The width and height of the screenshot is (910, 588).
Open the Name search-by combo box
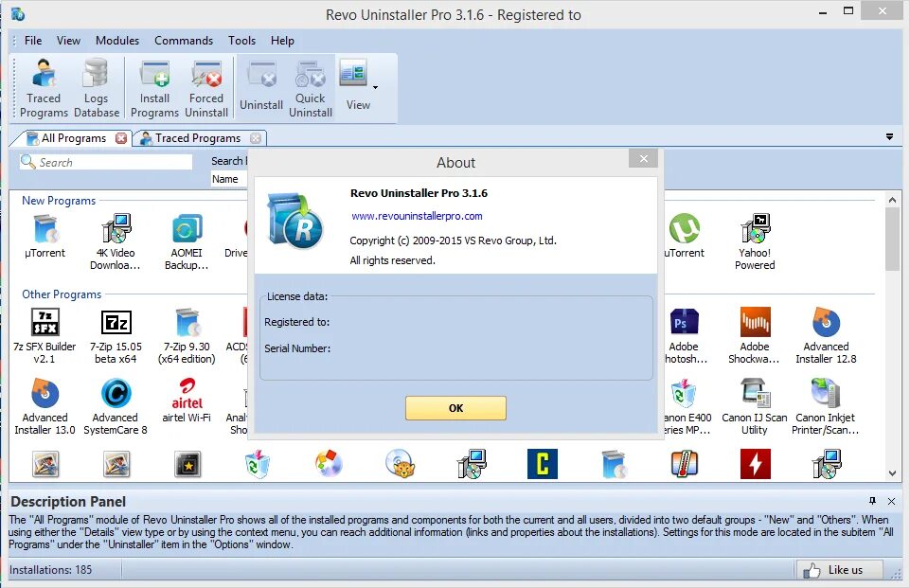(x=228, y=179)
